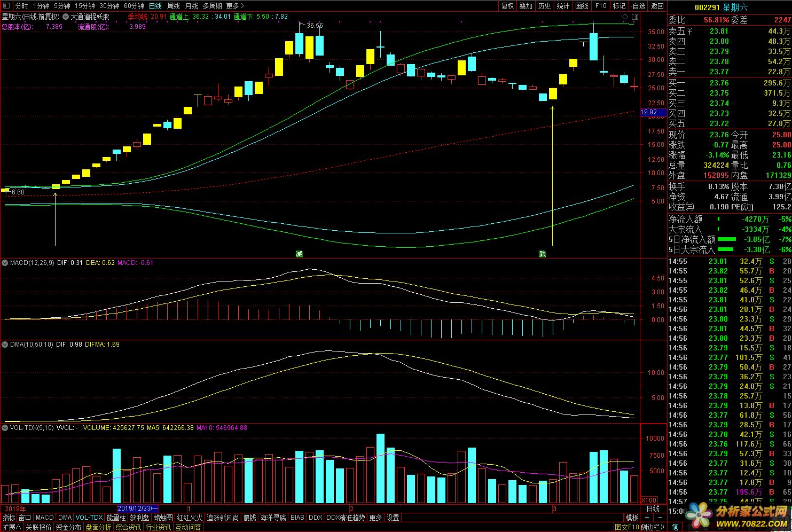Open the 更多 periods dropdown in top bar

point(232,6)
